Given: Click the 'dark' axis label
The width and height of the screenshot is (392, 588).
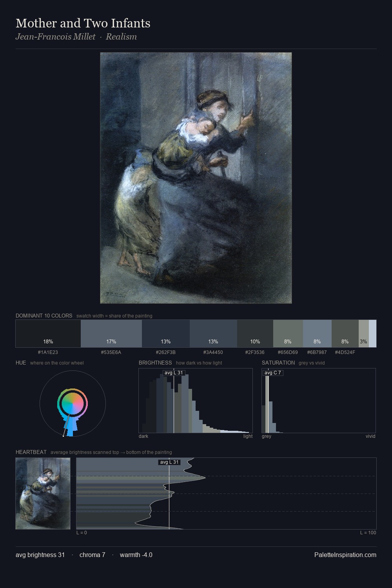Looking at the screenshot, I should click(x=143, y=436).
